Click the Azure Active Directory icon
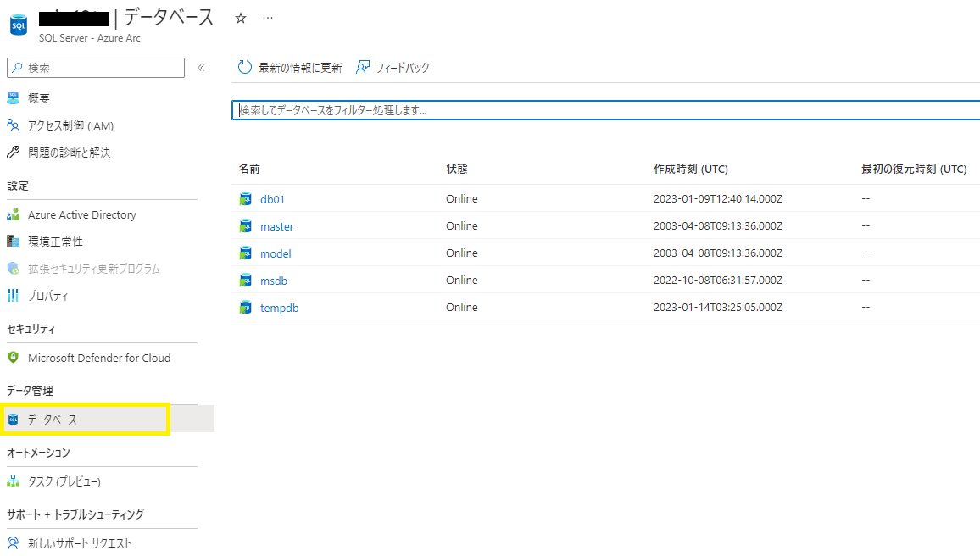 [x=13, y=214]
